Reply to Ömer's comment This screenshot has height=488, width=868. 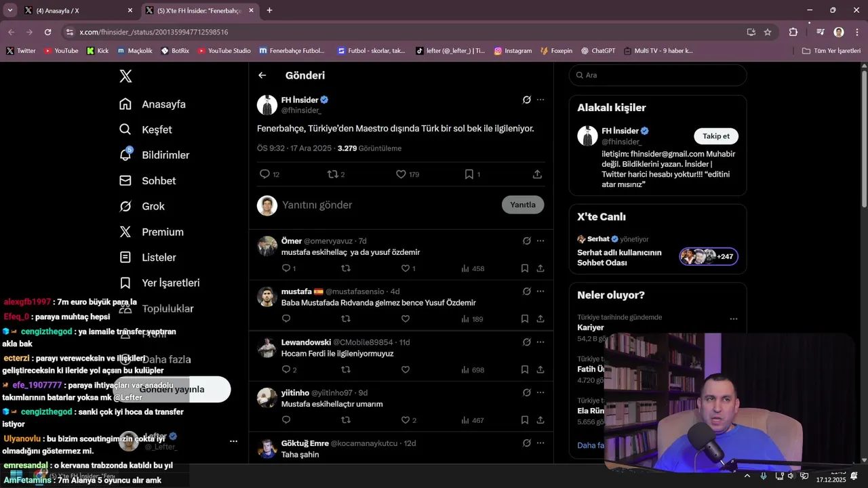coord(286,268)
